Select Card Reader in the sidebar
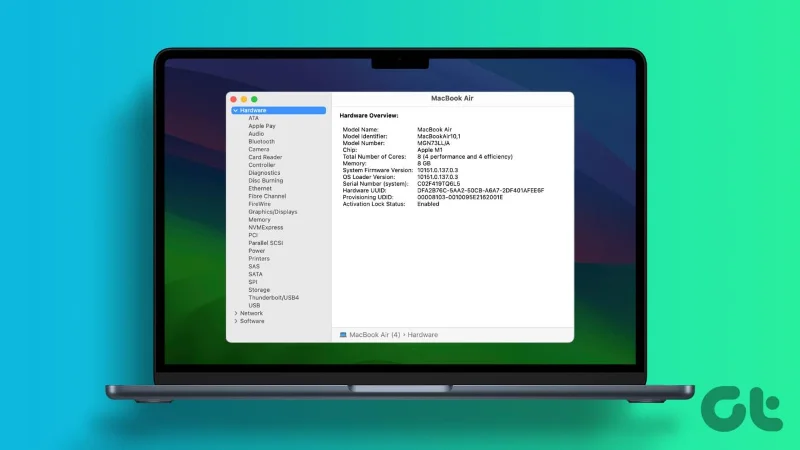This screenshot has width=800, height=450. click(x=265, y=157)
